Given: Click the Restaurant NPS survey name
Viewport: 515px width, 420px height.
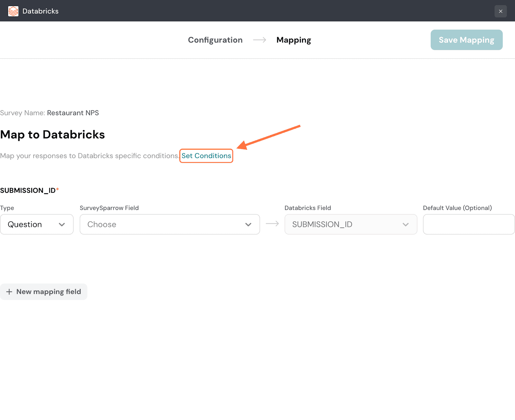Looking at the screenshot, I should [x=73, y=113].
